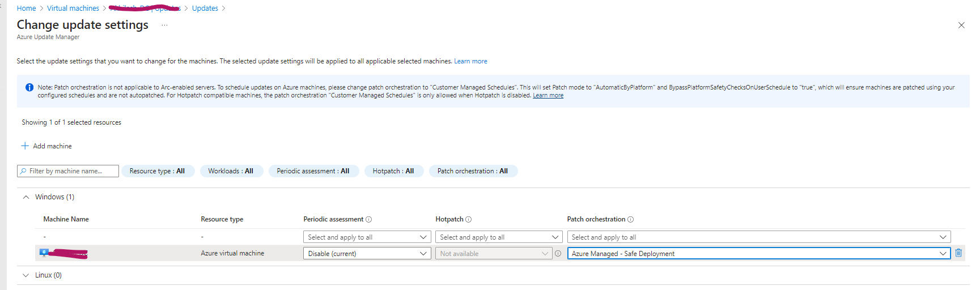Click the 'Not available' hotpatch dropdown
This screenshot has height=290, width=980.
pyautogui.click(x=494, y=253)
